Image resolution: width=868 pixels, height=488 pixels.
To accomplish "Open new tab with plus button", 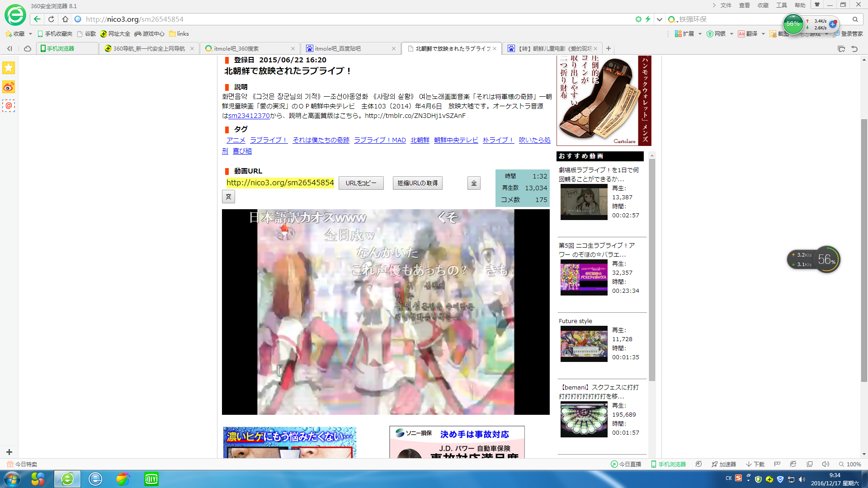I will tap(609, 48).
